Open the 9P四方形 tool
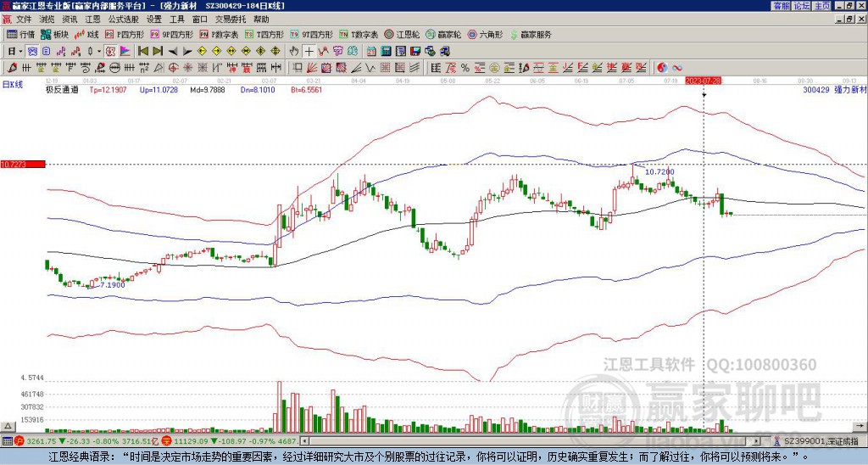 (x=171, y=34)
